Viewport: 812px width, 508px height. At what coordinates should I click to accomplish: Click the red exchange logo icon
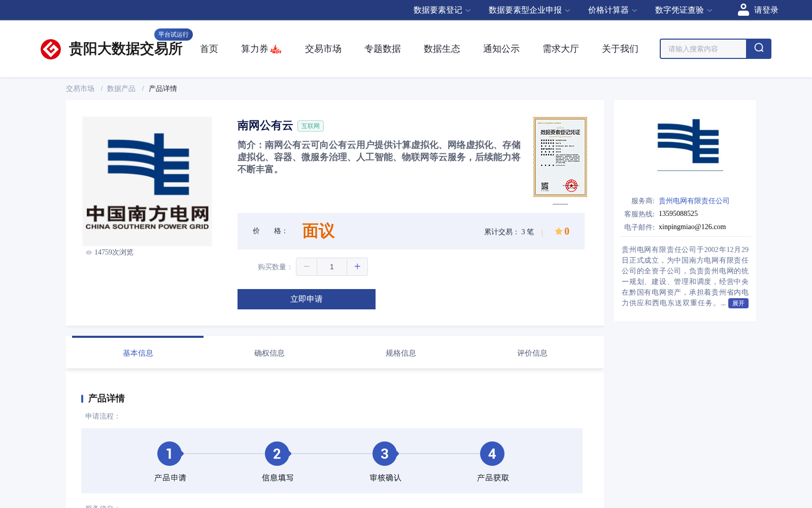pyautogui.click(x=51, y=49)
